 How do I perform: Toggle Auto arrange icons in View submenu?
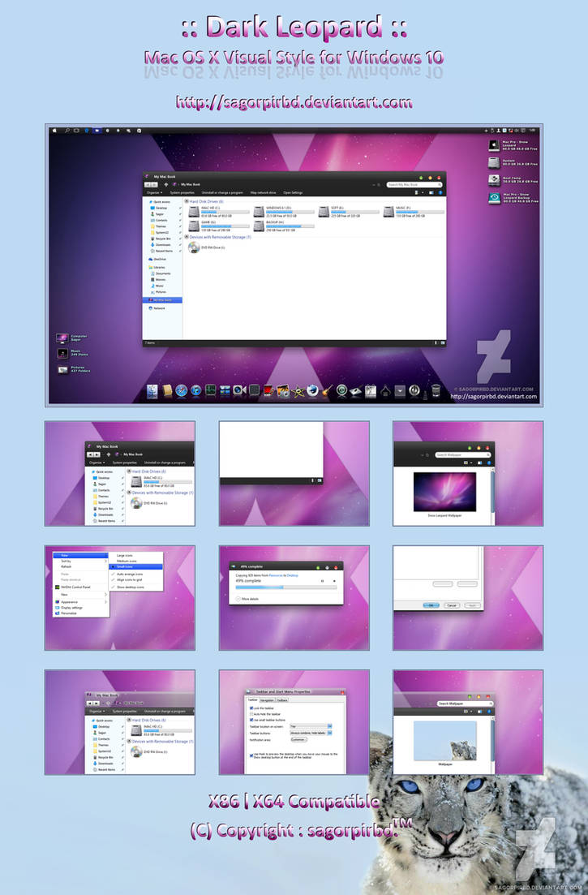(x=135, y=574)
